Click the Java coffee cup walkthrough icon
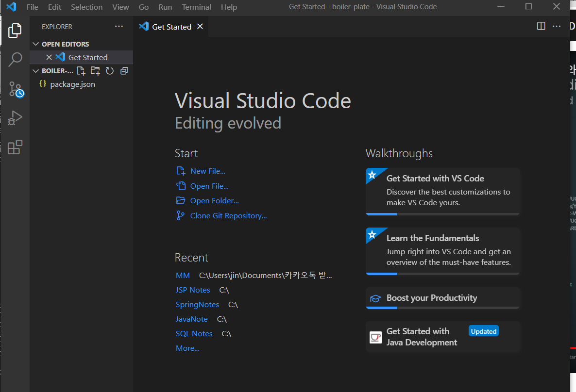This screenshot has height=392, width=576. coord(375,337)
